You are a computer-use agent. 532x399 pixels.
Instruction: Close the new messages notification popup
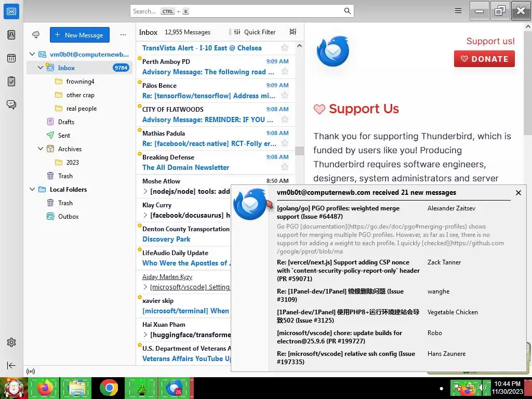(518, 193)
